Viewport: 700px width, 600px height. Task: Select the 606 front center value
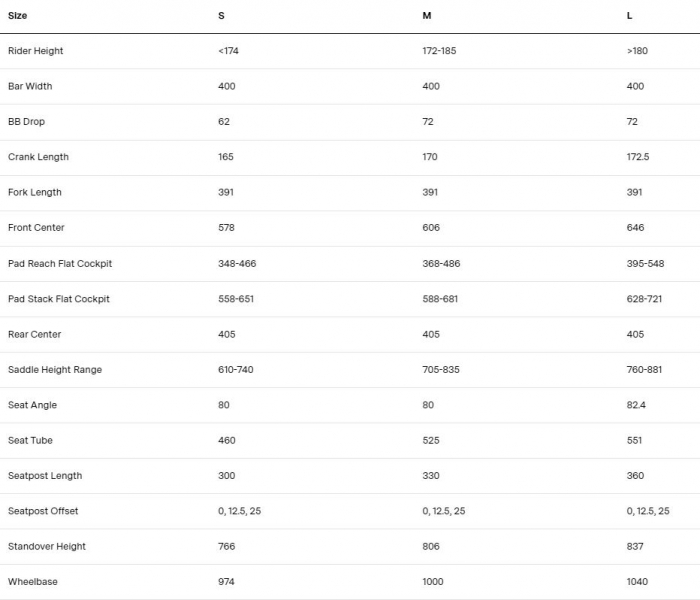[x=431, y=228]
